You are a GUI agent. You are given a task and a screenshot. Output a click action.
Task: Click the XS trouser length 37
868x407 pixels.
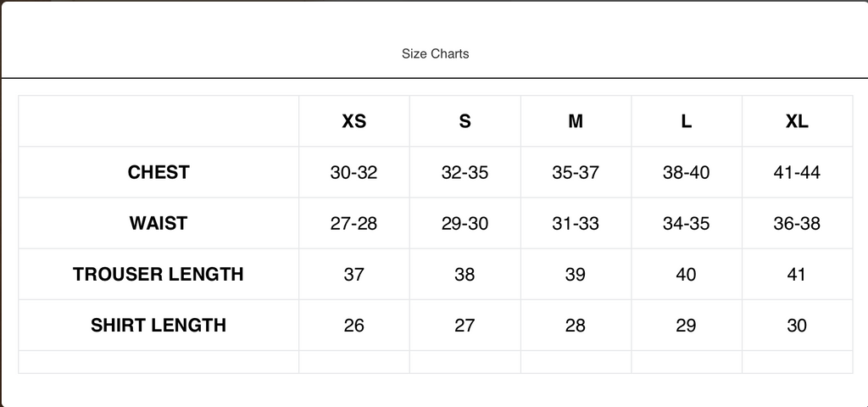coord(354,275)
